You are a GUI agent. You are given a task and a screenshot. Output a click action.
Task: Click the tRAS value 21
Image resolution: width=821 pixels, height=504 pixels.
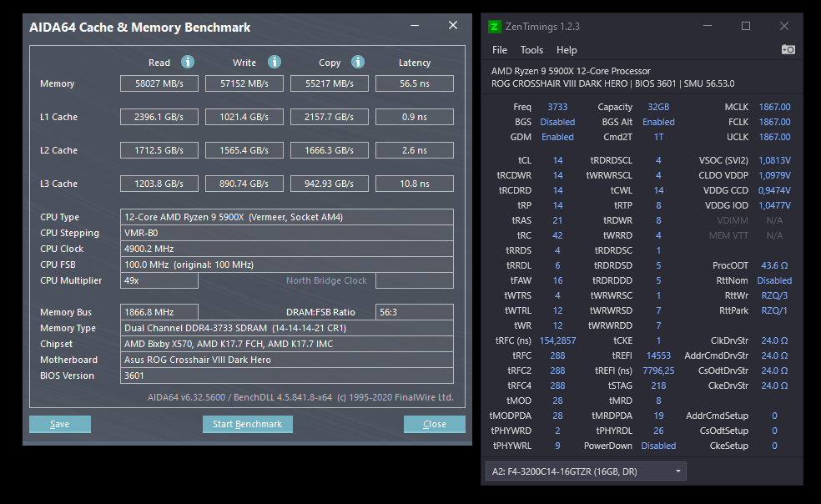557,220
